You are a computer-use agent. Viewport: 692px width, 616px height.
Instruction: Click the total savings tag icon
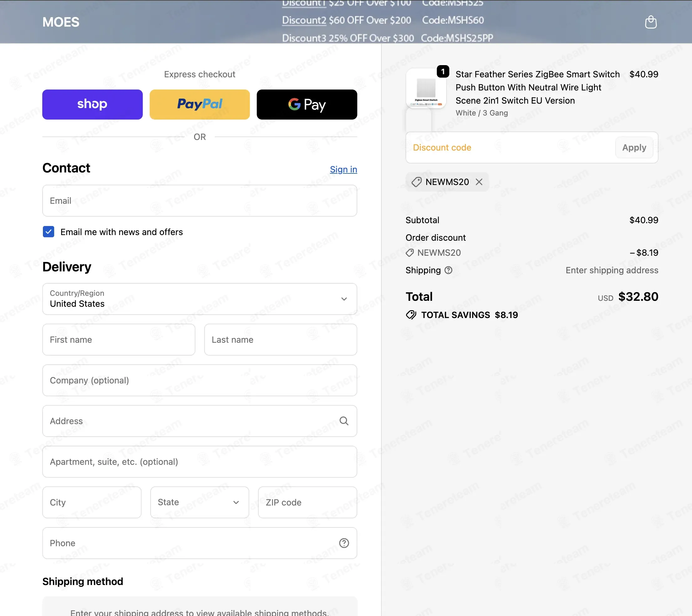pos(411,315)
